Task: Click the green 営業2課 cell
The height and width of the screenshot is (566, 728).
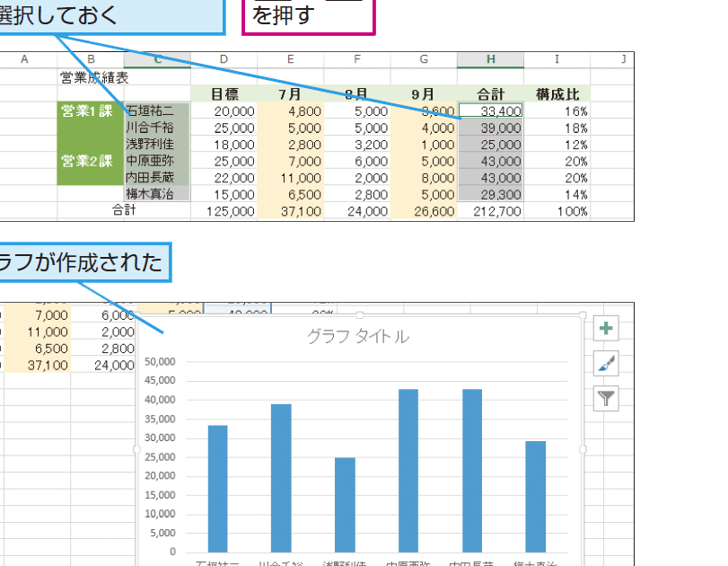Action: pyautogui.click(x=90, y=162)
